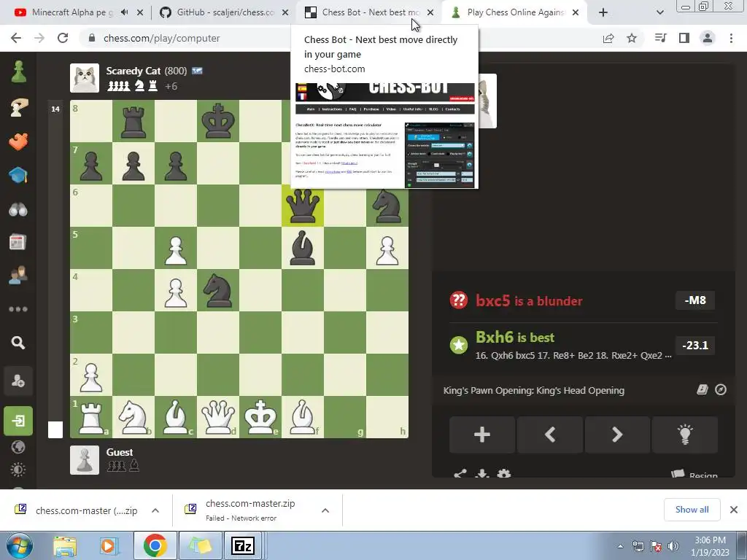Screen dimensions: 747x560
Task: Click the bxc5 is a blunder message
Action: point(529,300)
